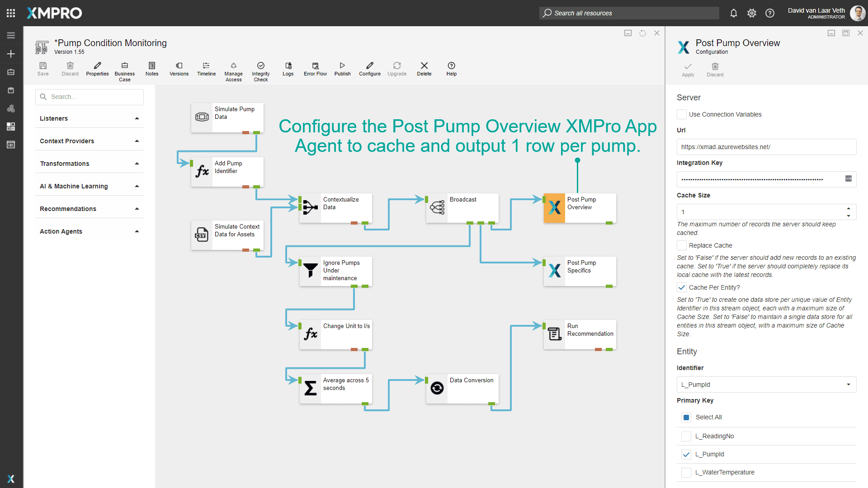Open Manage Access from toolbar

233,66
